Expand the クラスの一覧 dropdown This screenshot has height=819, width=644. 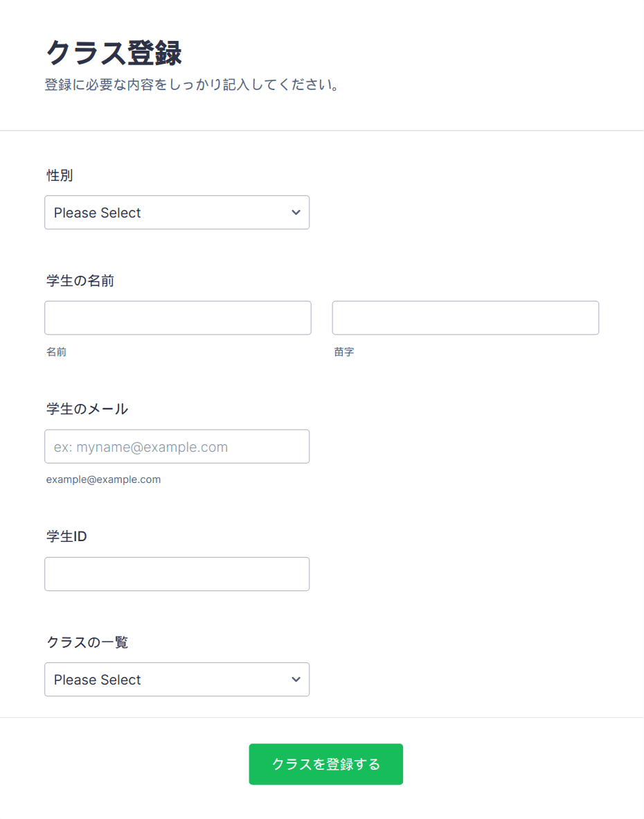pyautogui.click(x=177, y=680)
